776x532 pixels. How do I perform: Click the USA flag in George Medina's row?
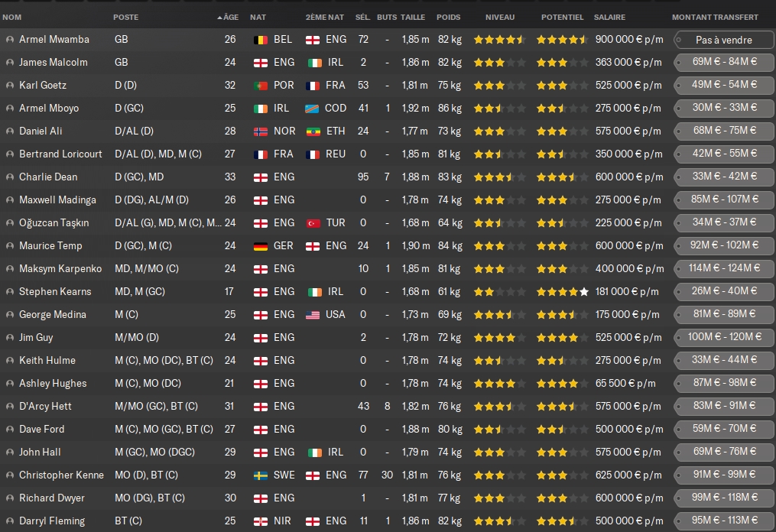(313, 315)
